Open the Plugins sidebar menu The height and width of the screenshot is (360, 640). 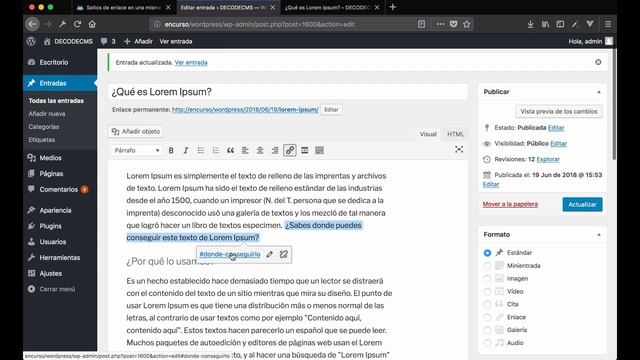click(60, 226)
